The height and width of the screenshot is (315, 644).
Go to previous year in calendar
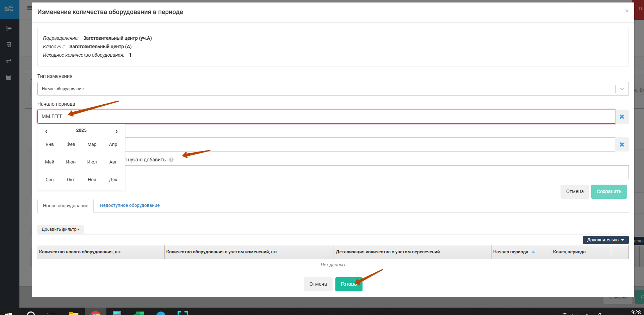[x=46, y=131]
